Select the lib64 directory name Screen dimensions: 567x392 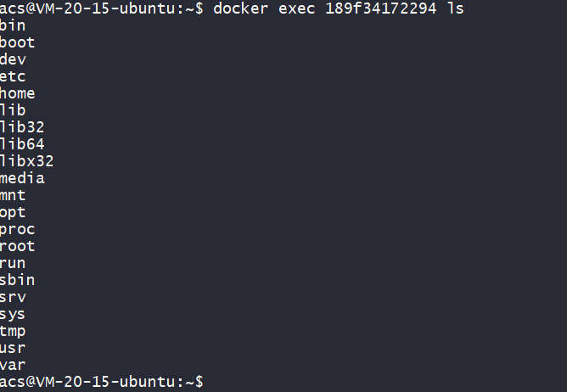click(22, 144)
